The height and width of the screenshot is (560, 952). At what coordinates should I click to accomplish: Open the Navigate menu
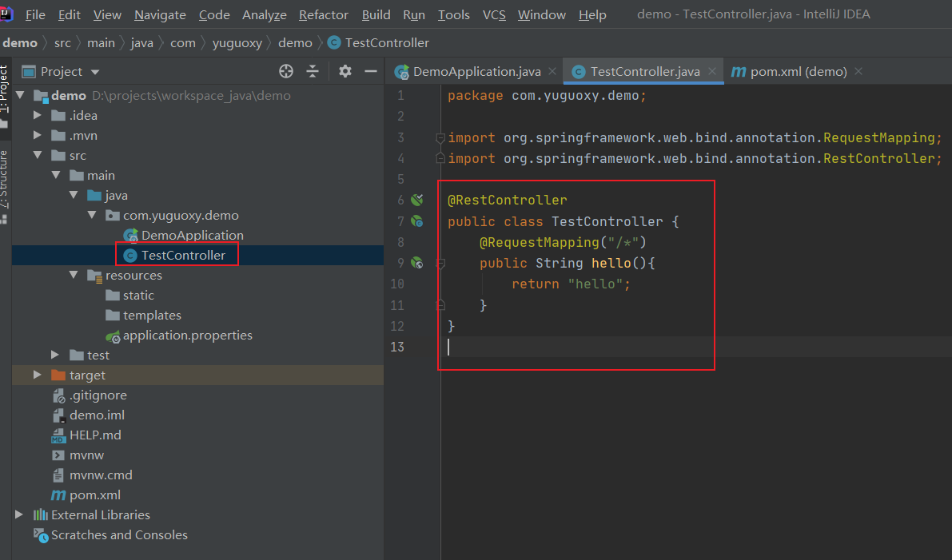[x=160, y=14]
